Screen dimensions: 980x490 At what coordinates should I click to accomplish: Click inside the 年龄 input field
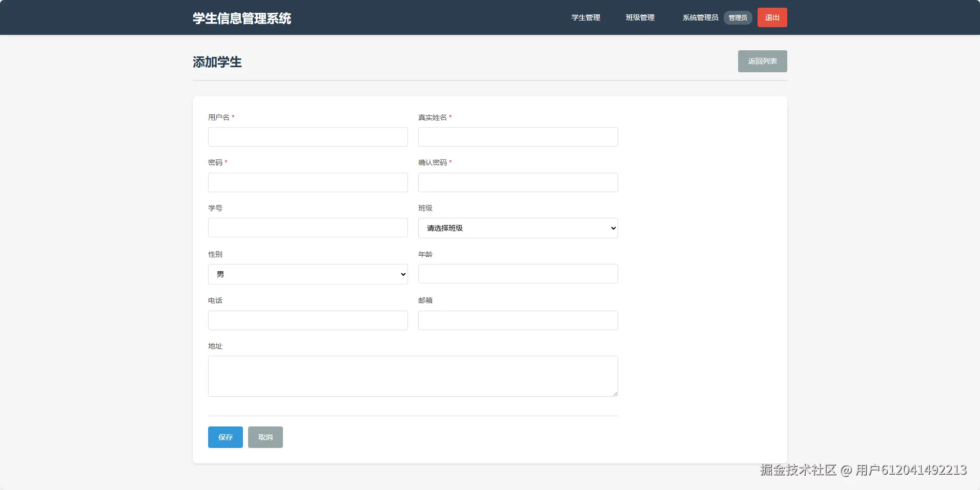(517, 274)
